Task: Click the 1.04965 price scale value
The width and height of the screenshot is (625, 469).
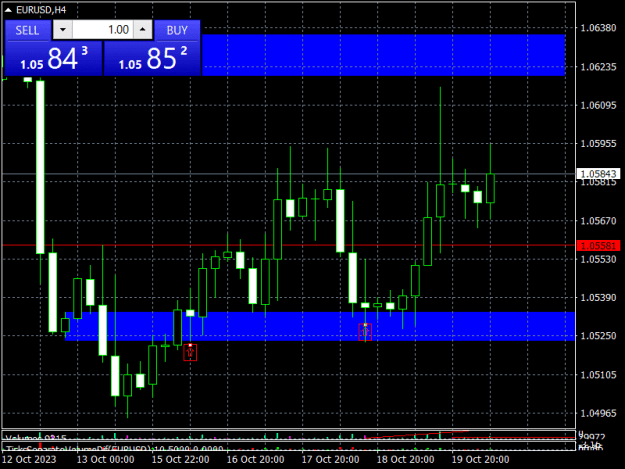Action: [598, 413]
